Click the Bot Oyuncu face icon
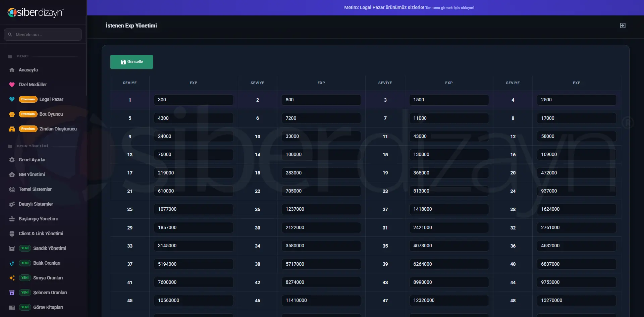This screenshot has height=317, width=644. (x=12, y=114)
